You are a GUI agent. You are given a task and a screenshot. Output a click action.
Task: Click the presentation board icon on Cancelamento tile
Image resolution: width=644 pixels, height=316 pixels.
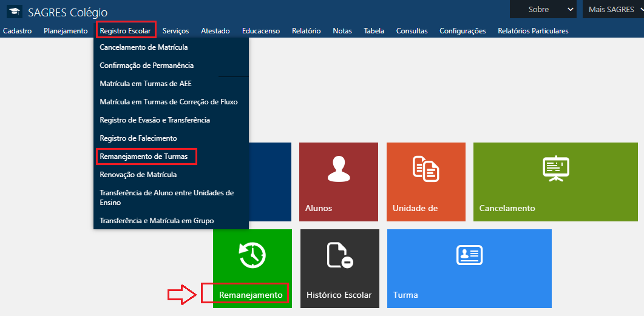pyautogui.click(x=555, y=169)
